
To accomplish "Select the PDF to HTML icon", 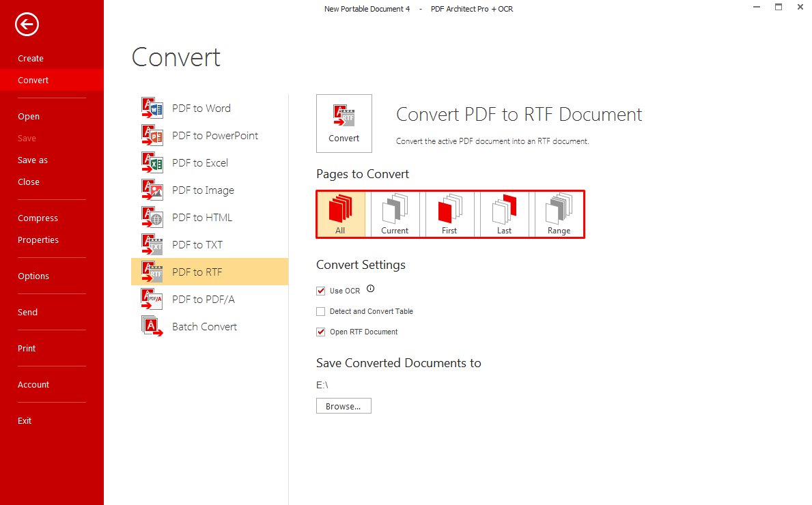I will point(152,217).
